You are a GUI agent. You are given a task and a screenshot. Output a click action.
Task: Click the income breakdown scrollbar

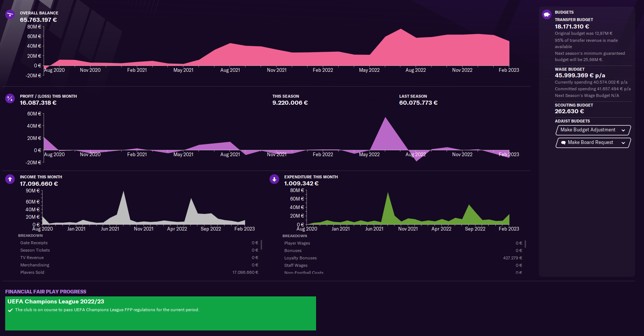tap(261, 245)
